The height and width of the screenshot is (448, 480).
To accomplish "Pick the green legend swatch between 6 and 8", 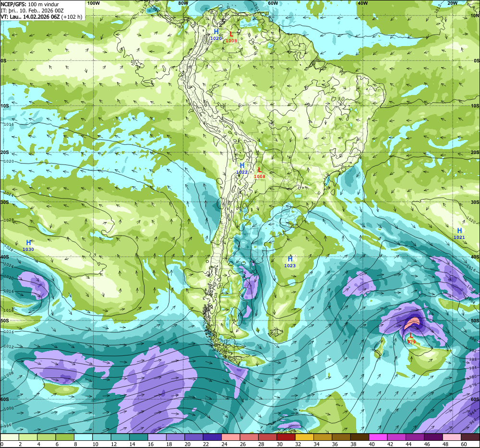I will coord(65,437).
